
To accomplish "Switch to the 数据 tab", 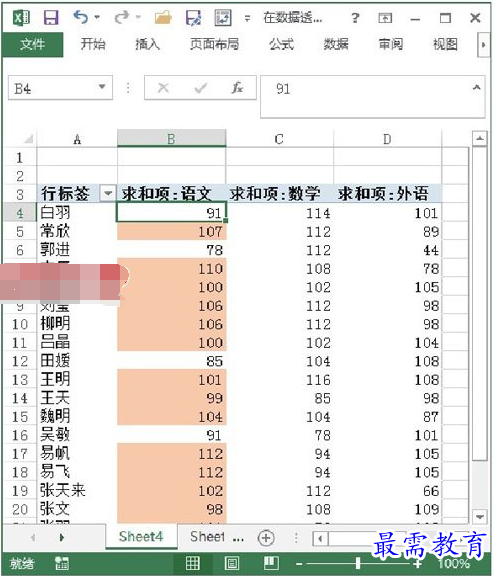I will [336, 44].
